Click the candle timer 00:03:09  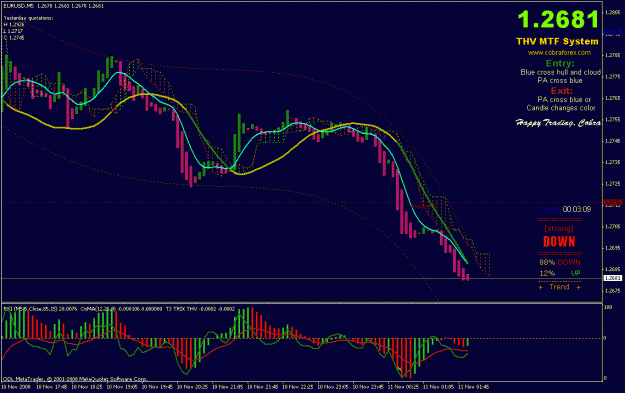click(x=576, y=209)
